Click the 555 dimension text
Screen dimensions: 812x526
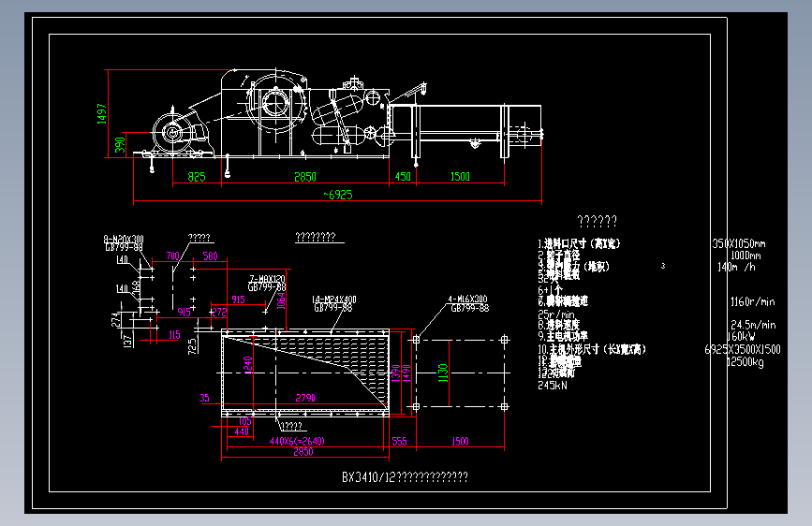[399, 441]
